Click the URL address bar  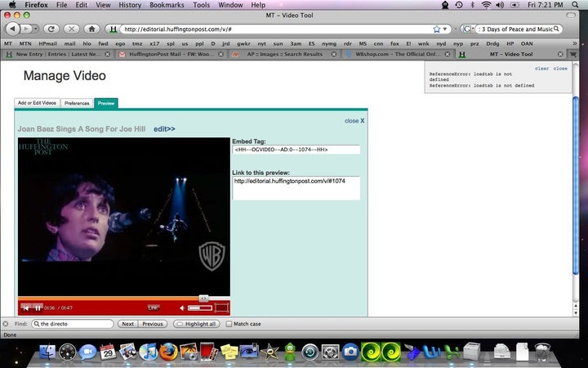click(x=278, y=29)
